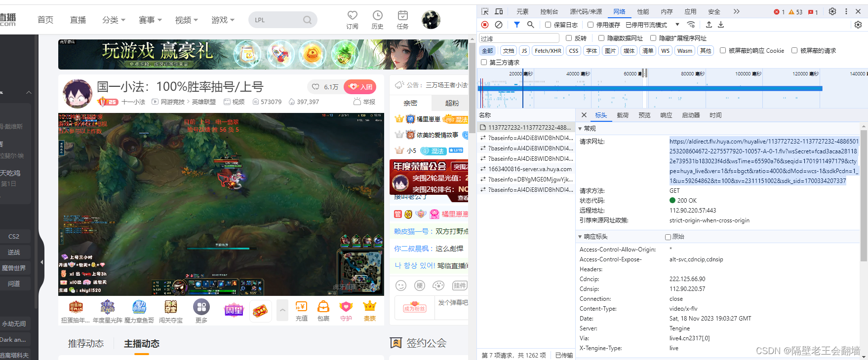Open chat emoji smiley picker
The width and height of the screenshot is (868, 360).
tap(401, 286)
